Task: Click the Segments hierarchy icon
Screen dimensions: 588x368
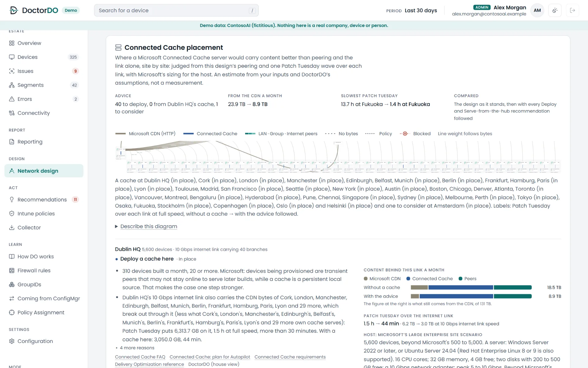Action: [x=12, y=85]
